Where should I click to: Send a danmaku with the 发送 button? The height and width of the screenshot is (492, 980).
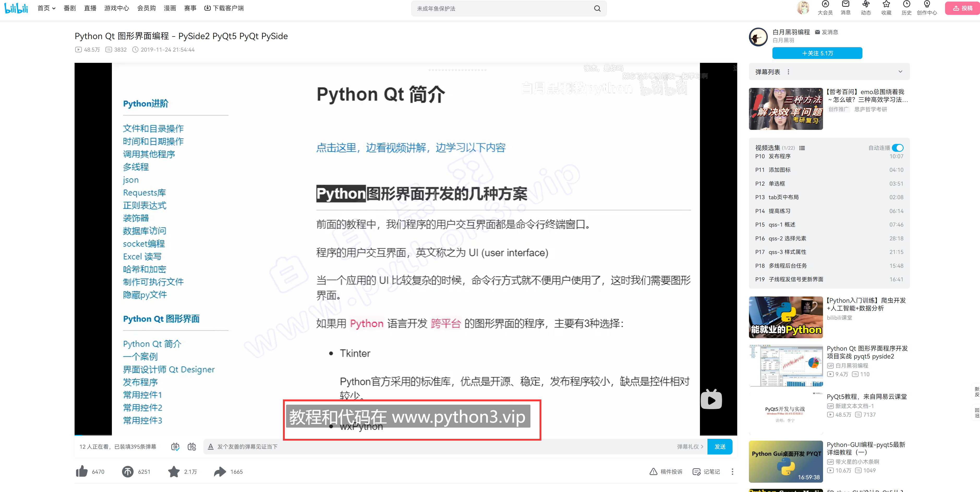(x=720, y=447)
